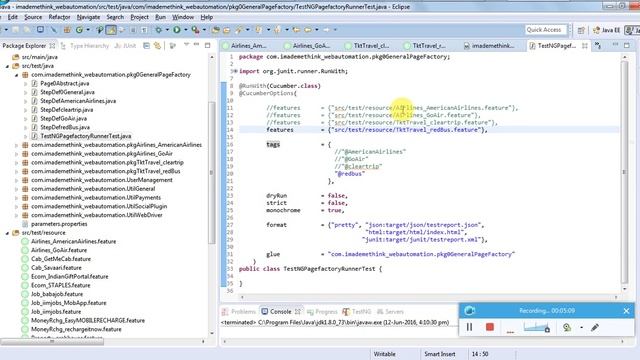Image resolution: width=640 pixels, height=360 pixels.
Task: Click the New Java Package icon
Action: (x=67, y=30)
